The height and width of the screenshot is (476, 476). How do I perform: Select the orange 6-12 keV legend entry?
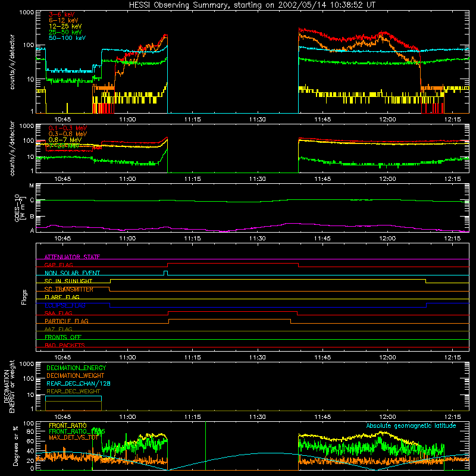pos(64,20)
